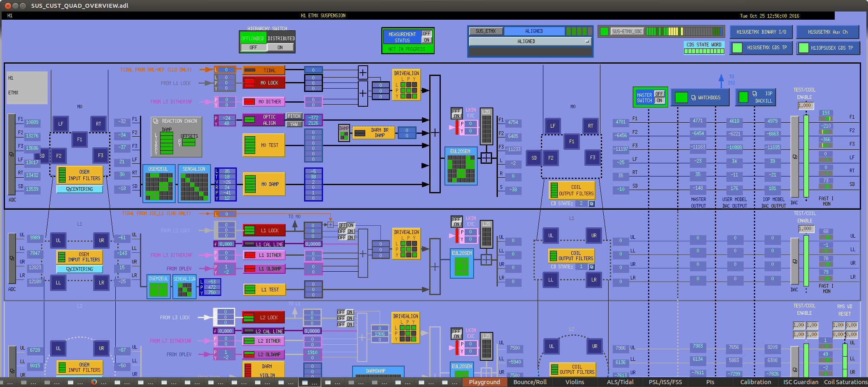Toggle the L2 LKIN EXC switch

click(456, 333)
